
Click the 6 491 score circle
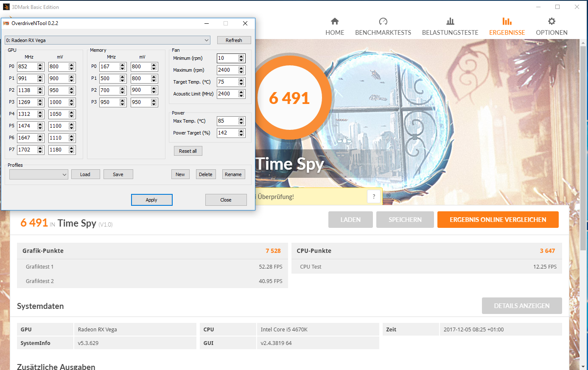(x=289, y=98)
